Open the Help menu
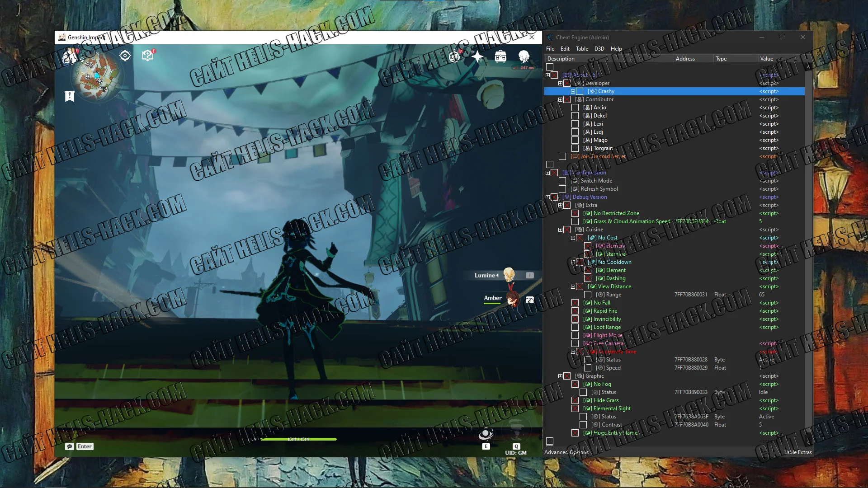Viewport: 868px width, 488px height. tap(616, 49)
